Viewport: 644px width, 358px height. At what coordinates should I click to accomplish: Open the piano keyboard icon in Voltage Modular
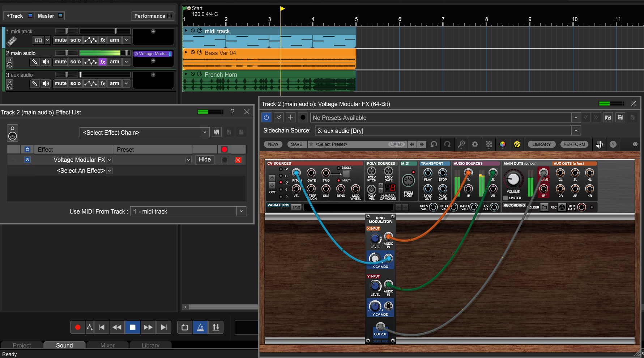click(x=599, y=144)
